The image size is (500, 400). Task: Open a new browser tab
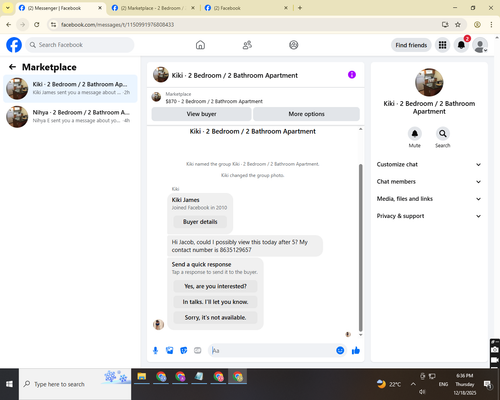[300, 8]
